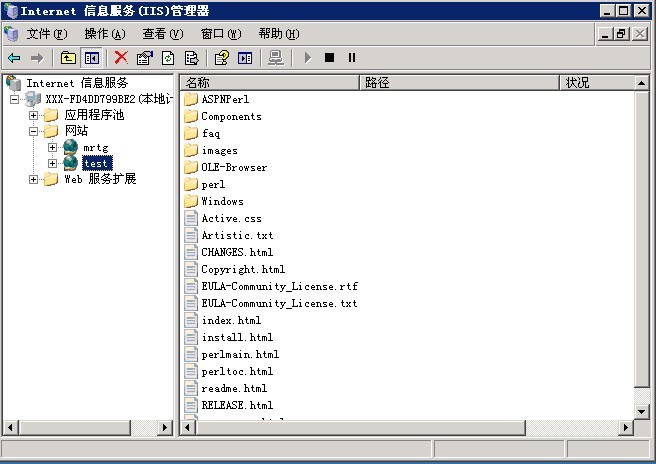The height and width of the screenshot is (464, 656).
Task: Click tree pane horizontal scrollbar right arrow
Action: pos(165,428)
